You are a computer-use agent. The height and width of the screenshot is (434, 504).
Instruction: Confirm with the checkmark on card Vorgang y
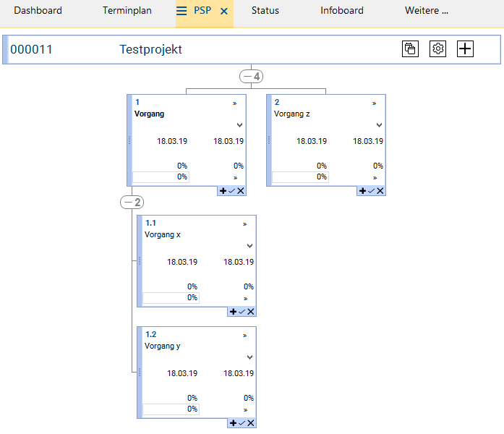coord(242,423)
